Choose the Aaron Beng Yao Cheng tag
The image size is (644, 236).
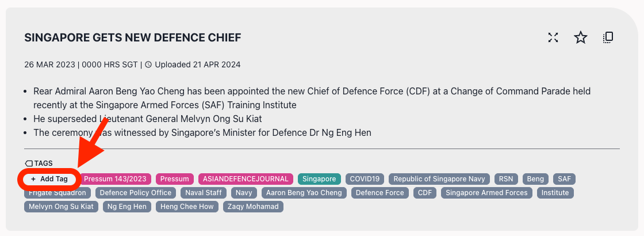click(304, 193)
